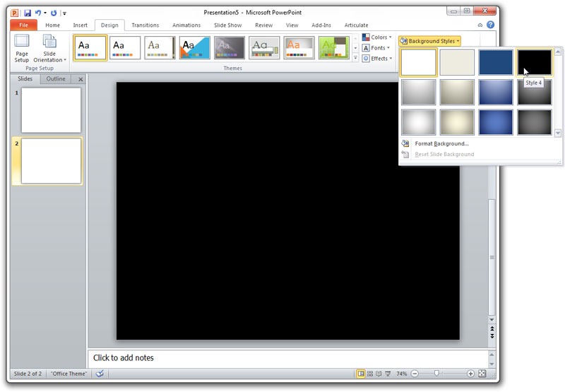This screenshot has height=392, width=565.
Task: Apply the dark gray theme thumbnail
Action: [229, 47]
